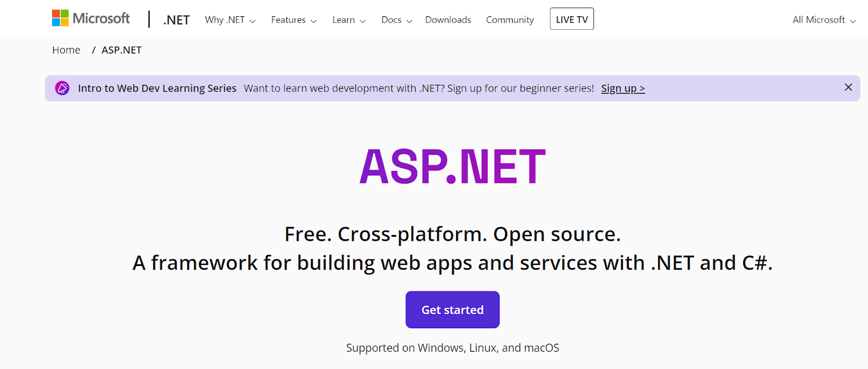Screen dimensions: 868x369
Task: Navigate to Home breadcrumb
Action: coord(66,50)
